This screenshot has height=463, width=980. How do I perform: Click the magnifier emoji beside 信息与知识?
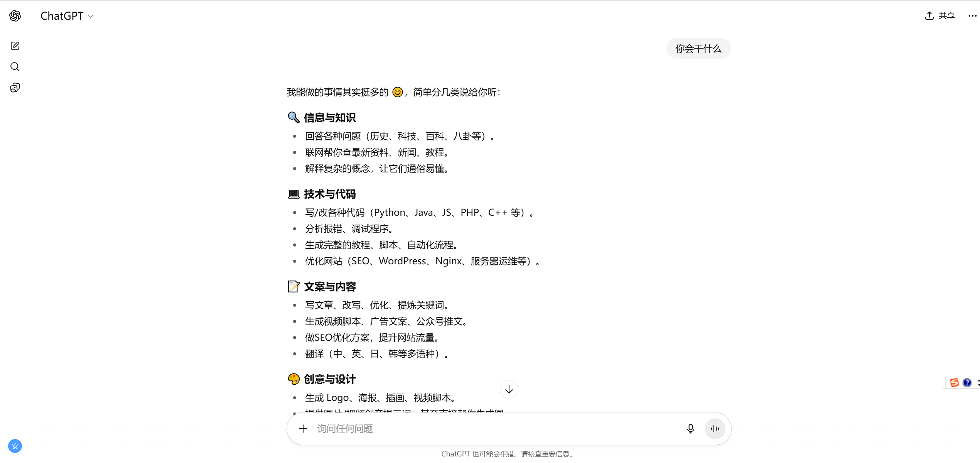click(294, 118)
